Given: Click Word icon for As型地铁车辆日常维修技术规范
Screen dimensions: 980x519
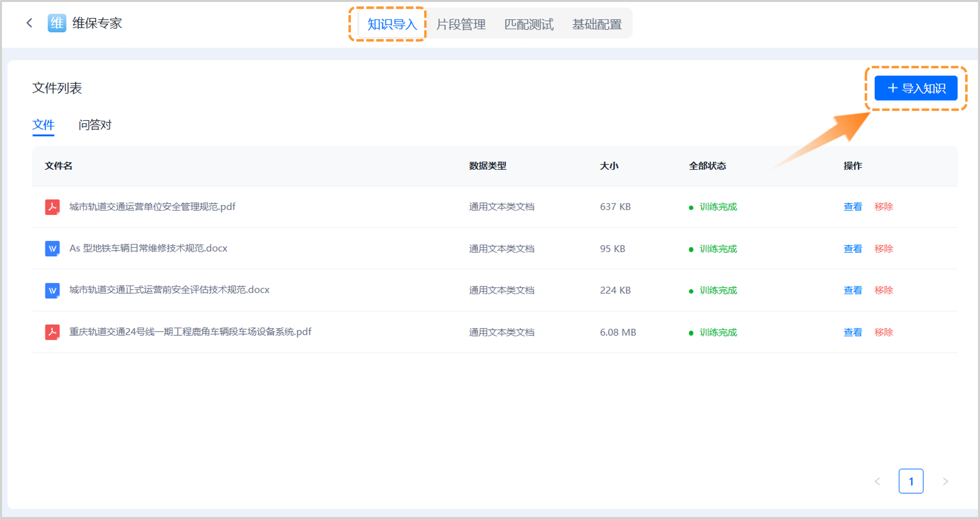Looking at the screenshot, I should 52,249.
